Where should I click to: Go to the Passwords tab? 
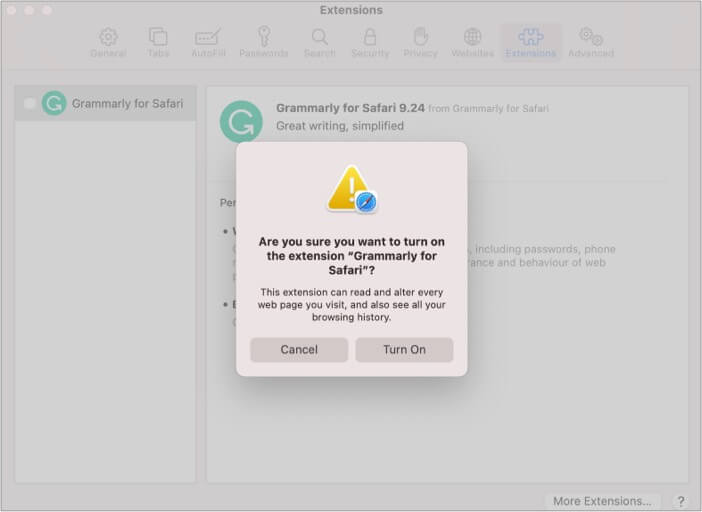pos(264,43)
